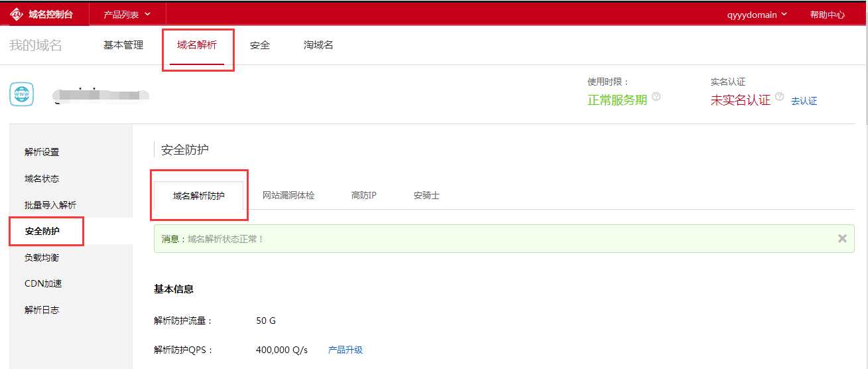Switch to the 高防IP tab
Viewport: 868px width, 369px height.
point(364,196)
